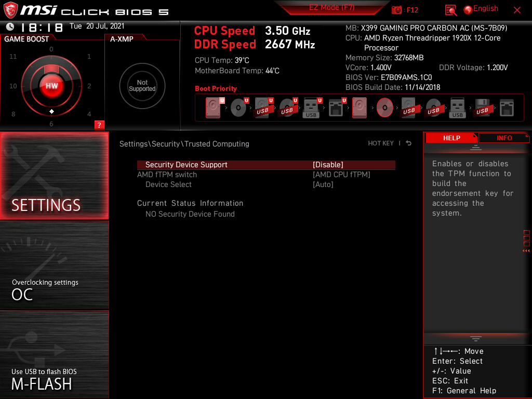Image resolution: width=532 pixels, height=399 pixels.
Task: Toggle the A-XMP Not Supported button
Action: point(142,86)
